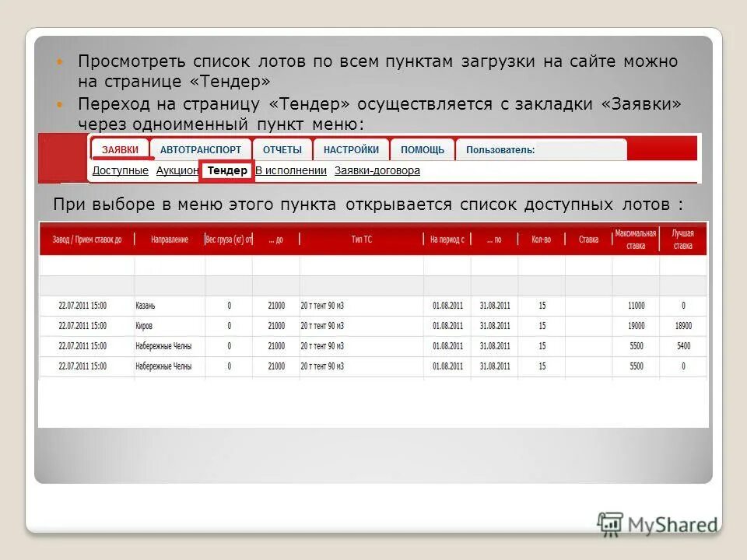
Task: Open the Доступные link
Action: point(122,170)
